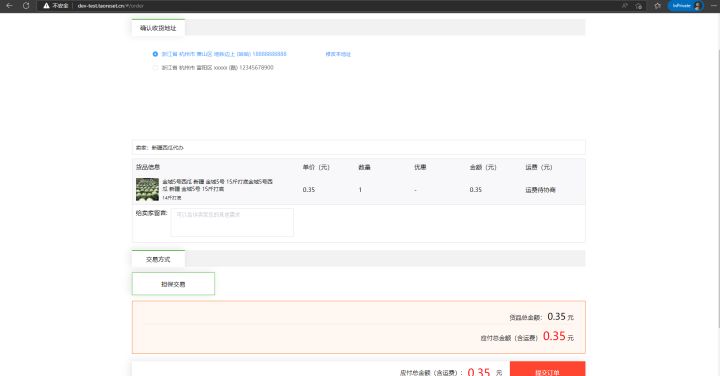Click the 运费(元) column header
This screenshot has height=376, width=720.
click(539, 167)
